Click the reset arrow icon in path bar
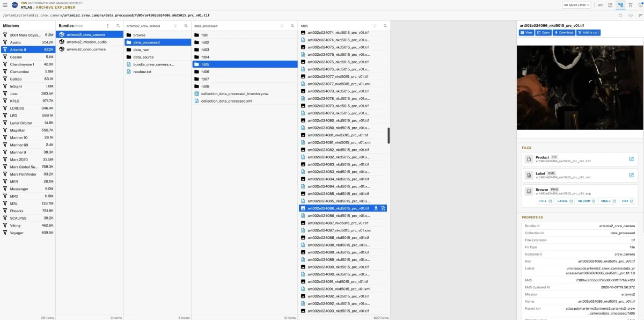This screenshot has height=320, width=644. [x=621, y=15]
